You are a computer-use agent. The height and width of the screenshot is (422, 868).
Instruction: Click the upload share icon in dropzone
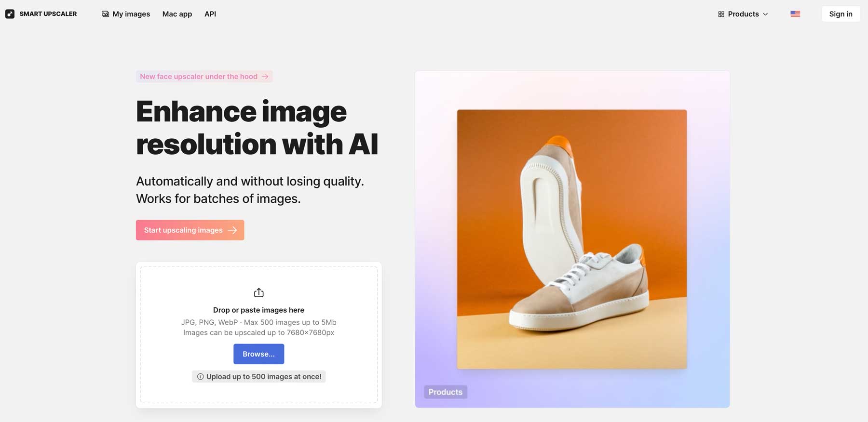click(x=259, y=292)
